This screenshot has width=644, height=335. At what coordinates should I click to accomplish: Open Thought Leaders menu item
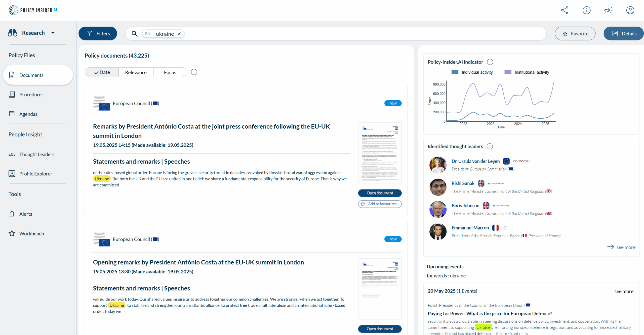click(x=37, y=154)
